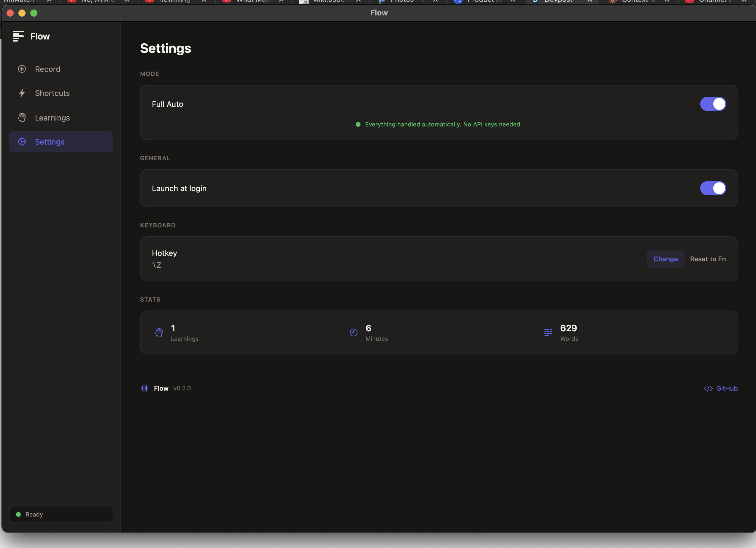Open the GitHub link
Screen dimensions: 756x548
[726, 389]
